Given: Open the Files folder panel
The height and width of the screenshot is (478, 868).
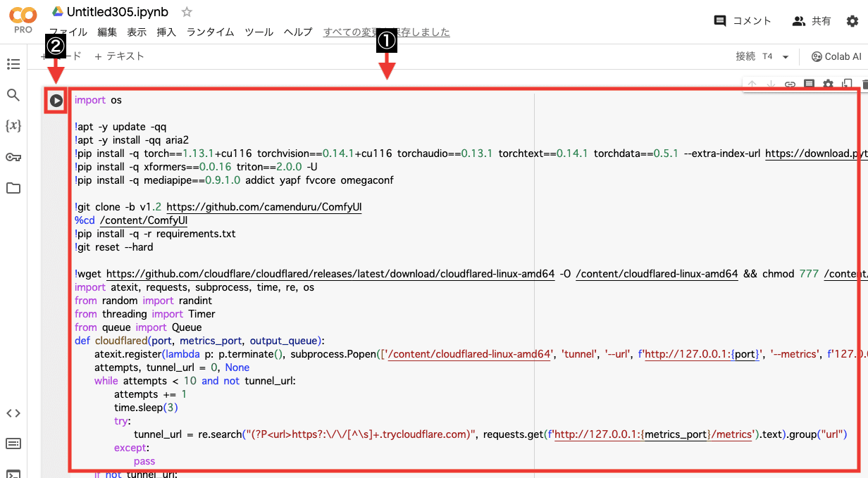Looking at the screenshot, I should (x=13, y=187).
